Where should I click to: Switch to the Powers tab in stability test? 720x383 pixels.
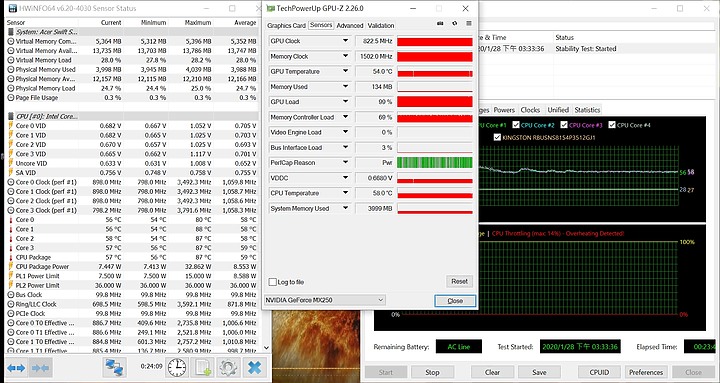(x=504, y=110)
